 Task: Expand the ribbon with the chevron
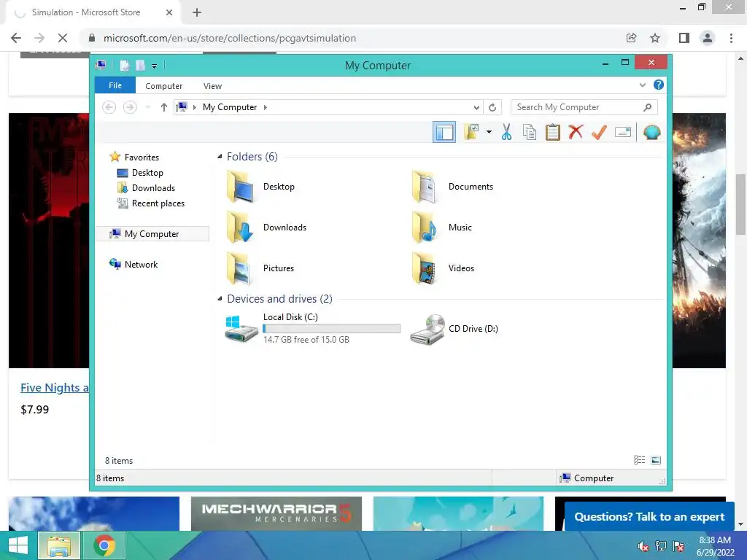coord(643,85)
